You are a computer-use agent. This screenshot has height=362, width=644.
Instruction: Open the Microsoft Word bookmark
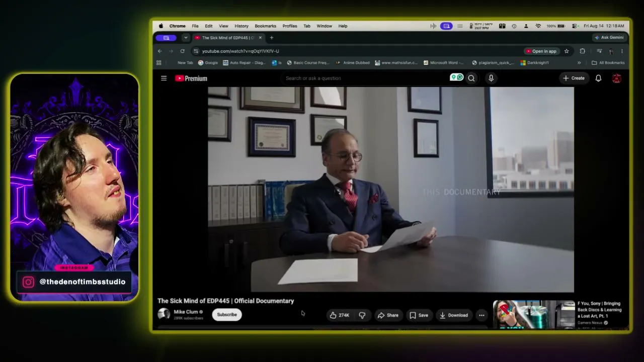click(444, 63)
